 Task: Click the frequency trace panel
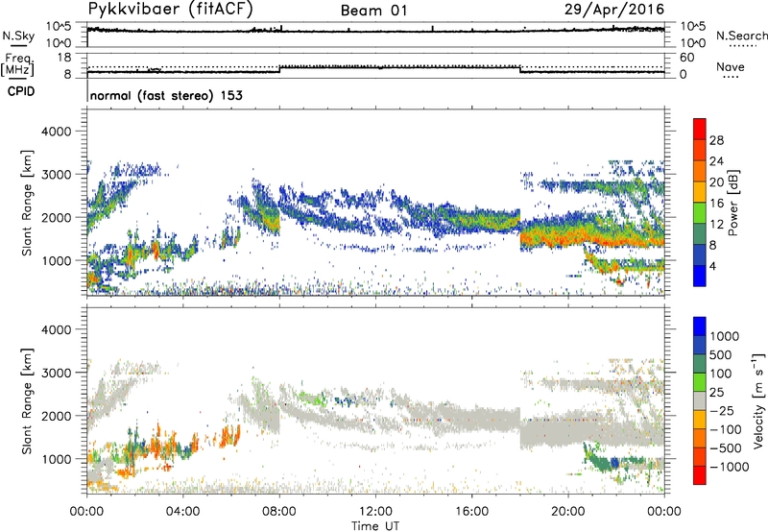click(x=375, y=65)
